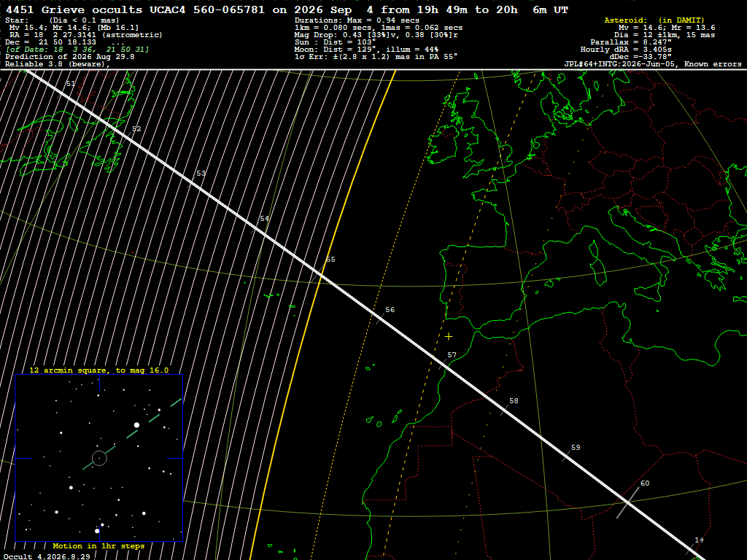Click the time marker labeled 53
The image size is (747, 560).
201,174
